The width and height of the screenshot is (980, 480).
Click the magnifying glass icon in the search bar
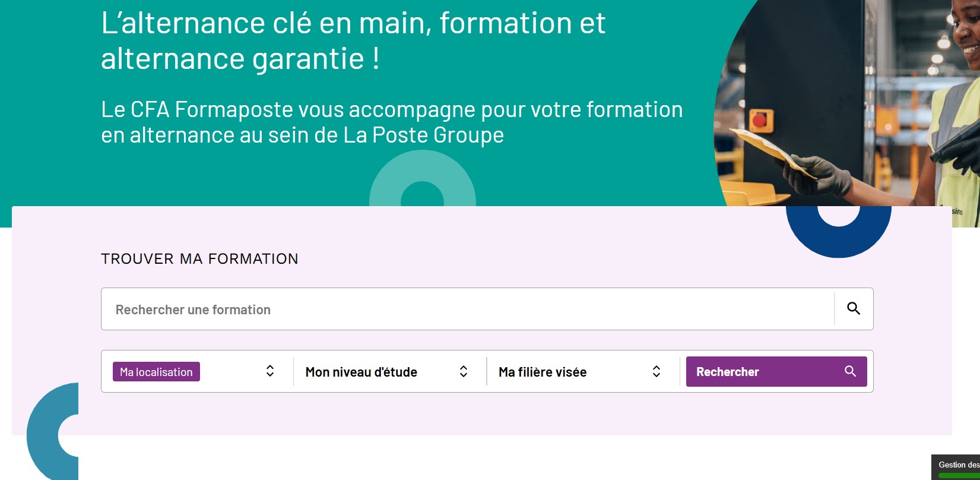[x=854, y=308]
